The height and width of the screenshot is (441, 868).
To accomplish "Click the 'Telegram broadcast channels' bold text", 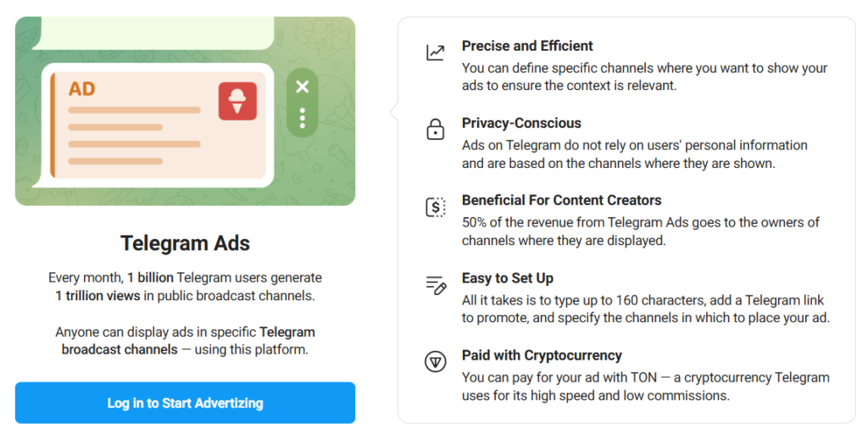I will 188,341.
